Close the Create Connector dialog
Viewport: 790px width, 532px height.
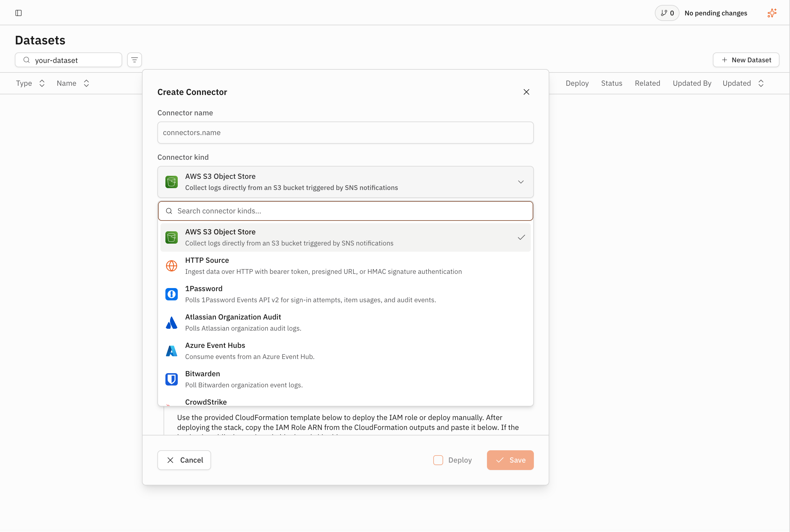click(526, 92)
